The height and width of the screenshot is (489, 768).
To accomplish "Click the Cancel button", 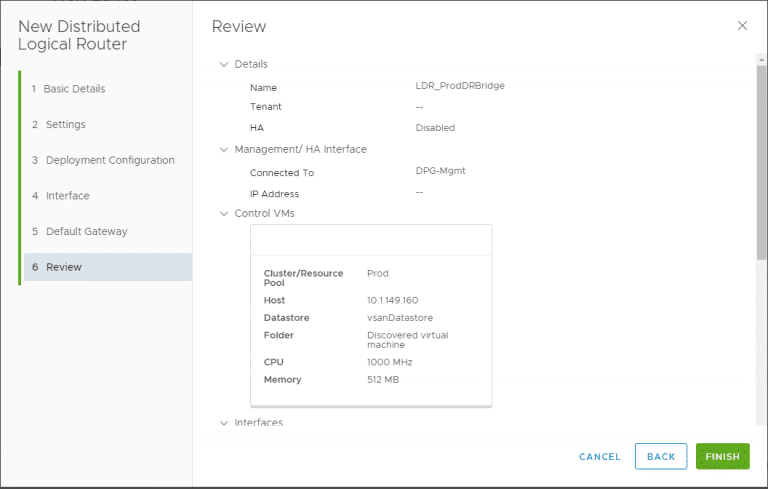I will coord(600,457).
